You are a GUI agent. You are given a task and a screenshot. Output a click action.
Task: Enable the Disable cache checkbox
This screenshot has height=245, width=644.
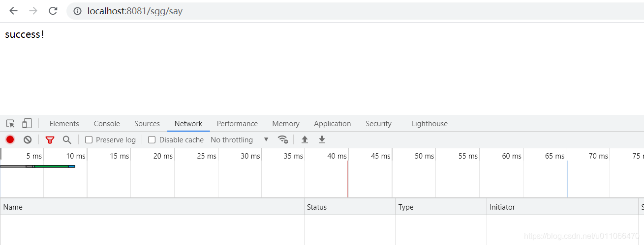(x=152, y=140)
